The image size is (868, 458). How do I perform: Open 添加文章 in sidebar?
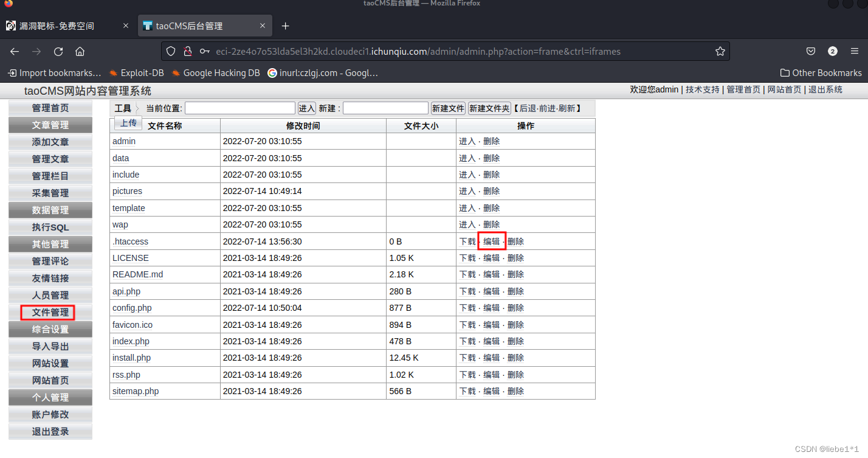[50, 142]
